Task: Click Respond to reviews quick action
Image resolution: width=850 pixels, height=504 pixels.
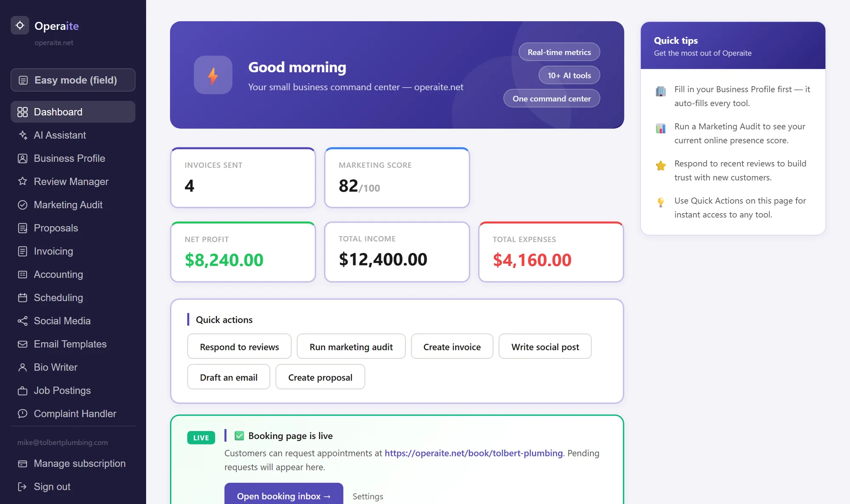Action: tap(239, 346)
